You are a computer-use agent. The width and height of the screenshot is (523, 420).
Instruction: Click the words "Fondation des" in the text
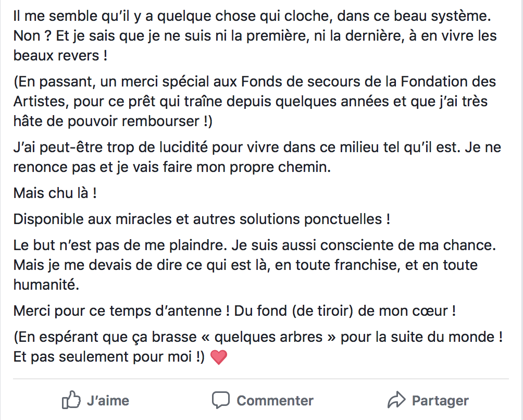click(x=449, y=82)
